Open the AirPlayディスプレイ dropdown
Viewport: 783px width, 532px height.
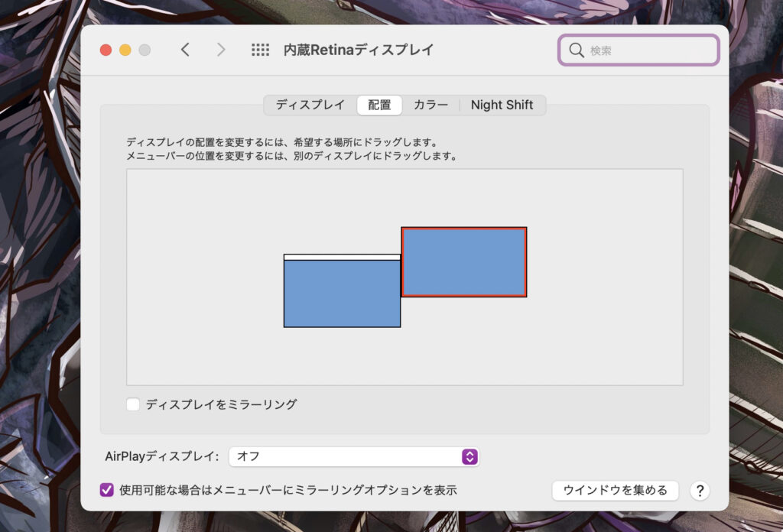[354, 456]
